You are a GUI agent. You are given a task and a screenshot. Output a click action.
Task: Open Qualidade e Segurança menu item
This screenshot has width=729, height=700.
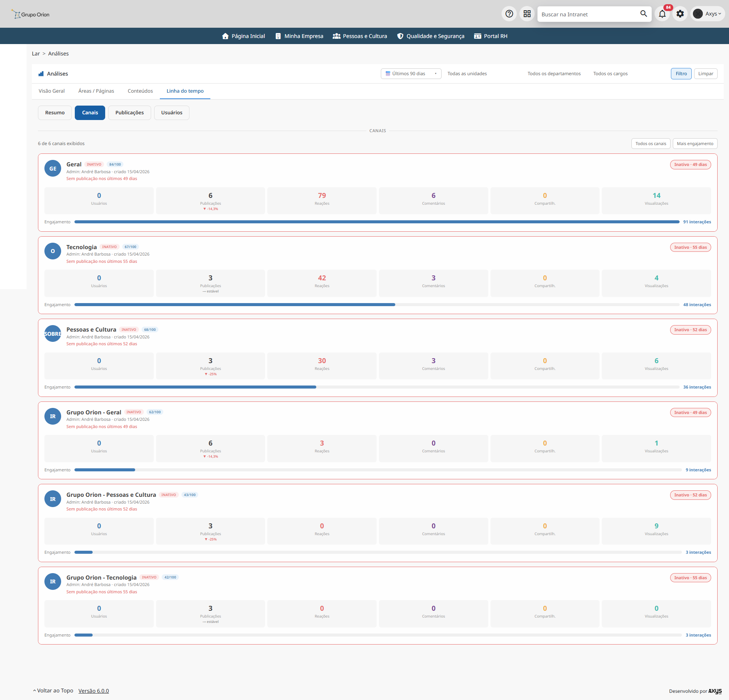(x=431, y=36)
